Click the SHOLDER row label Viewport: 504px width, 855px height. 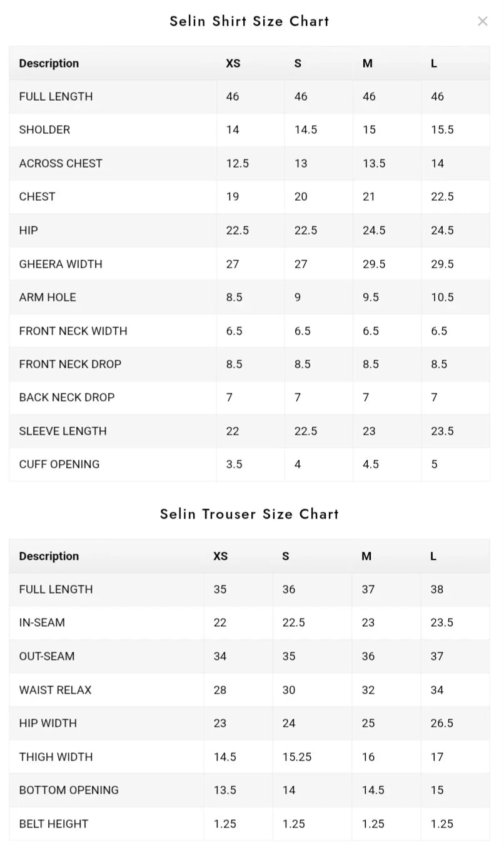44,129
